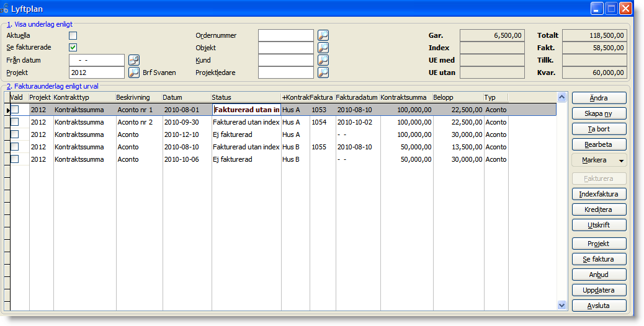
Task: Click the Fakt. value 58,500,00
Action: point(595,48)
